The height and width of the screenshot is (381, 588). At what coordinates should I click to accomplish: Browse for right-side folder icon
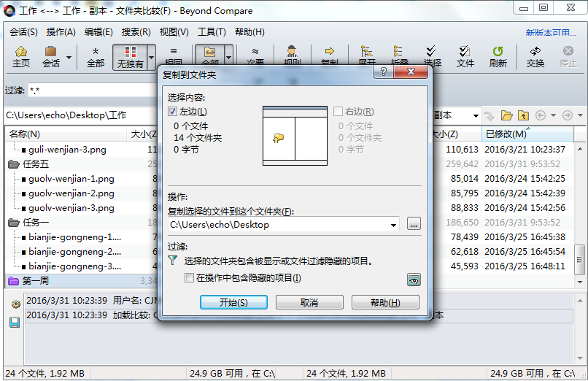coord(506,115)
